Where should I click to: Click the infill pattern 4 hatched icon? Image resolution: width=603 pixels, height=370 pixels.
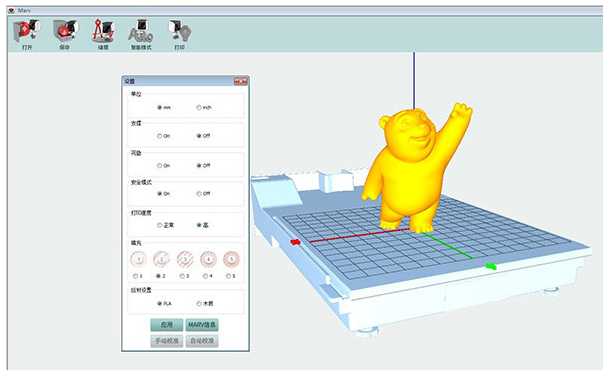208,259
